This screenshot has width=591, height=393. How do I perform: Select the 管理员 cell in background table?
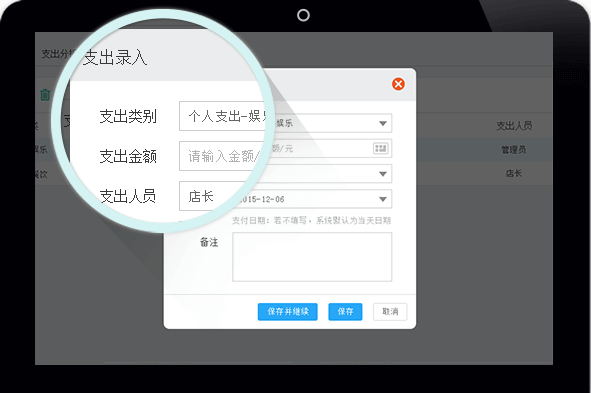[x=513, y=150]
